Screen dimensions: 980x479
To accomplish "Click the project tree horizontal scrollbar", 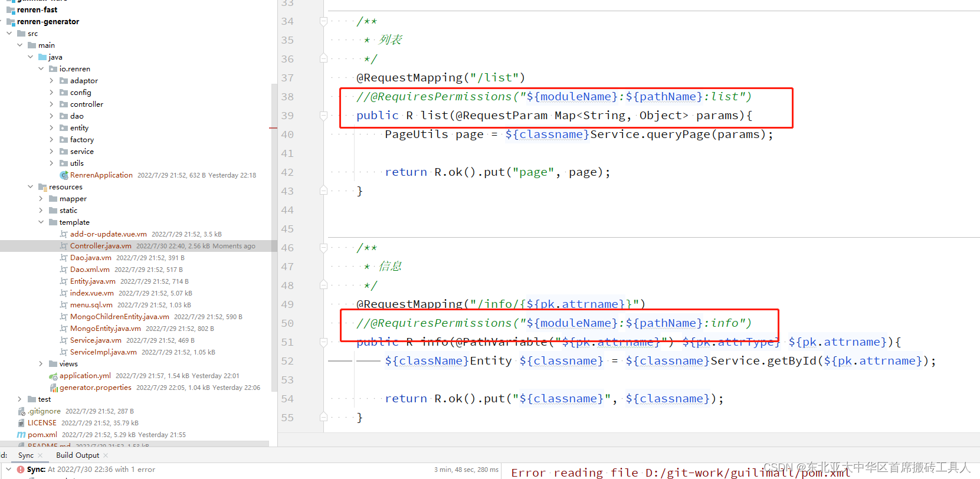I will (135, 443).
